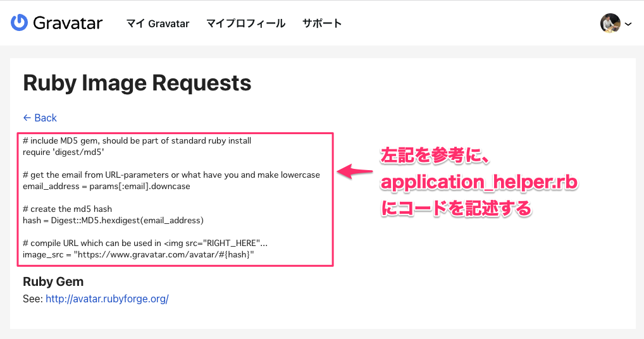Image resolution: width=644 pixels, height=339 pixels.
Task: Open the avatar.rubyforge.org link
Action: [107, 299]
